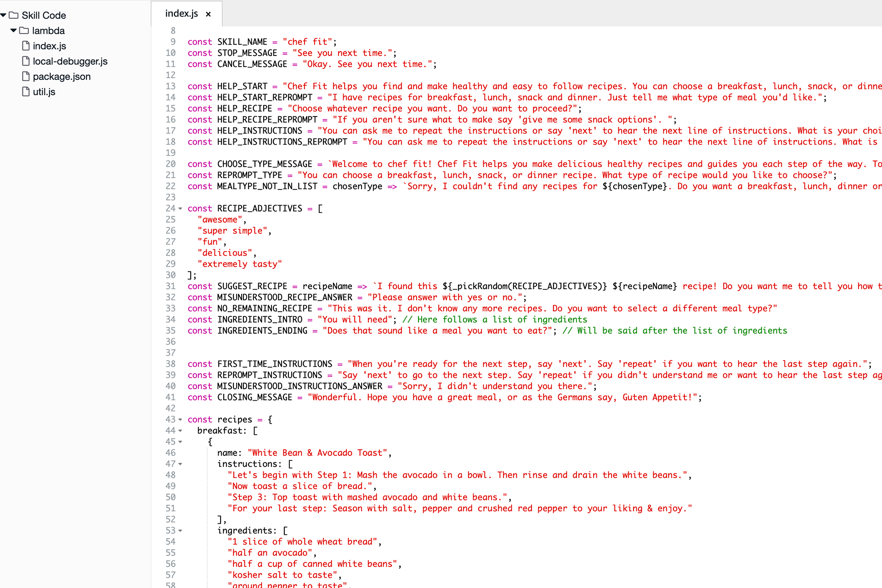
Task: Fold the breakfast array at line 44
Action: 180,431
